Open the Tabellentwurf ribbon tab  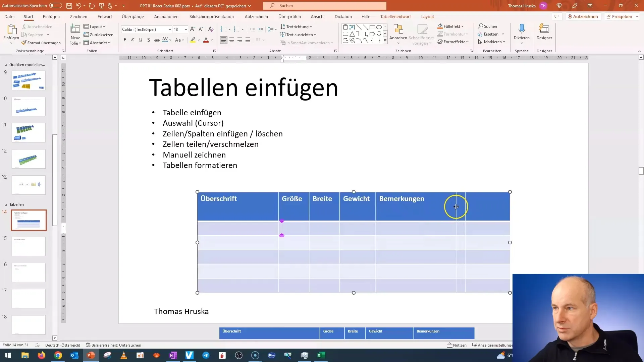tap(396, 16)
